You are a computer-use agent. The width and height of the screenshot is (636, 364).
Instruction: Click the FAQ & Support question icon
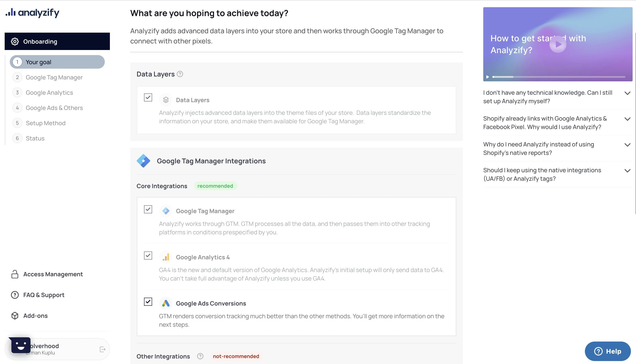(x=15, y=295)
